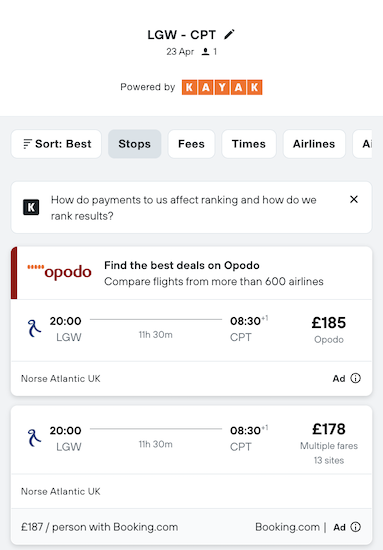Open the Airlines filter

point(314,144)
